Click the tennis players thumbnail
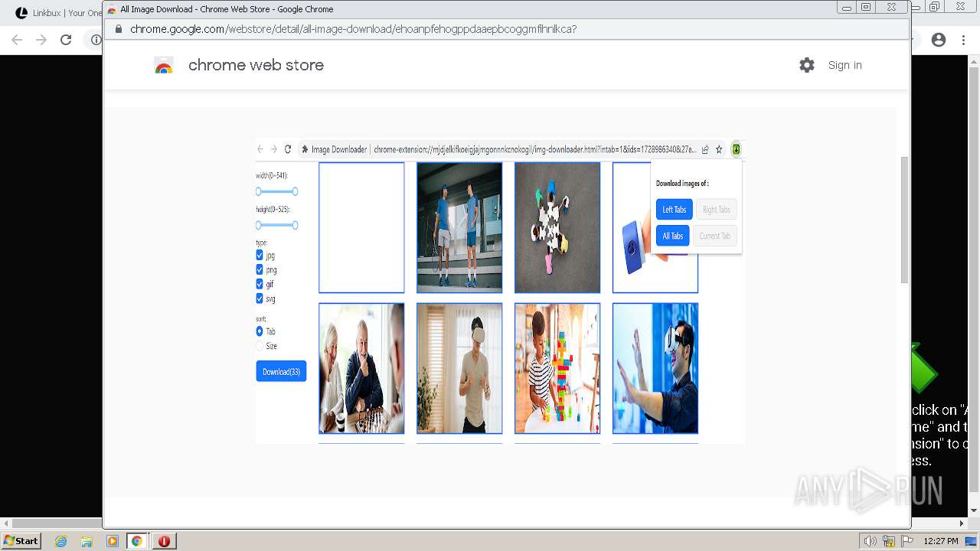The height and width of the screenshot is (551, 980). point(459,227)
